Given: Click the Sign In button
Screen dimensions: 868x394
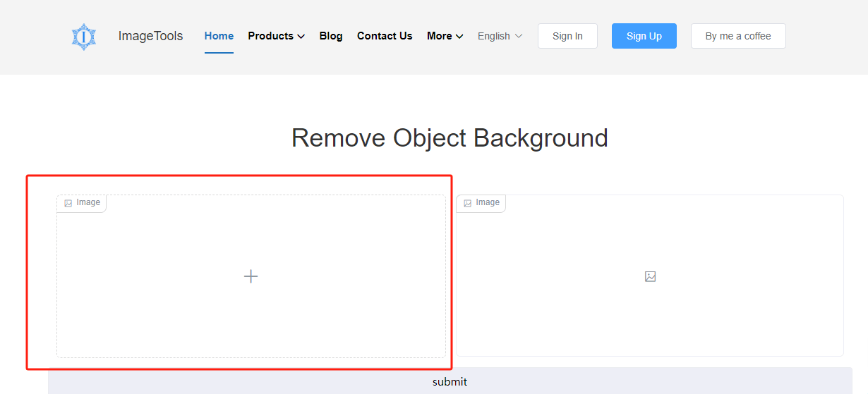Looking at the screenshot, I should [x=567, y=36].
